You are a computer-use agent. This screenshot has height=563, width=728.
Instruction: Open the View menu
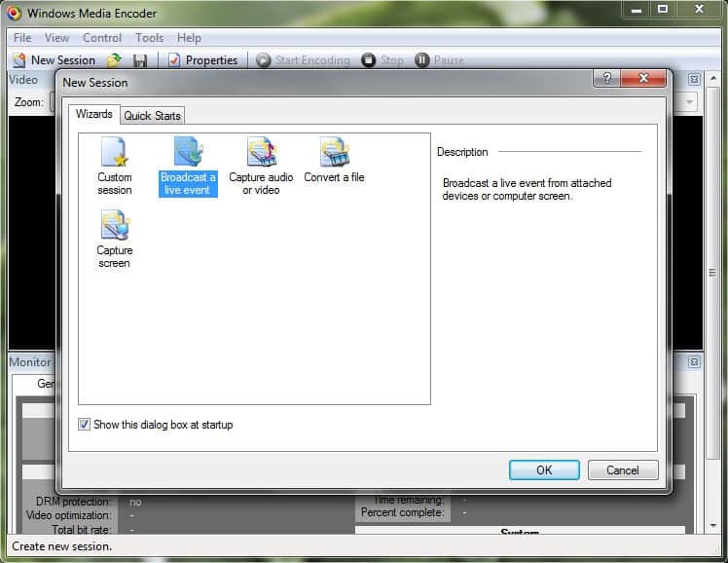(x=57, y=38)
